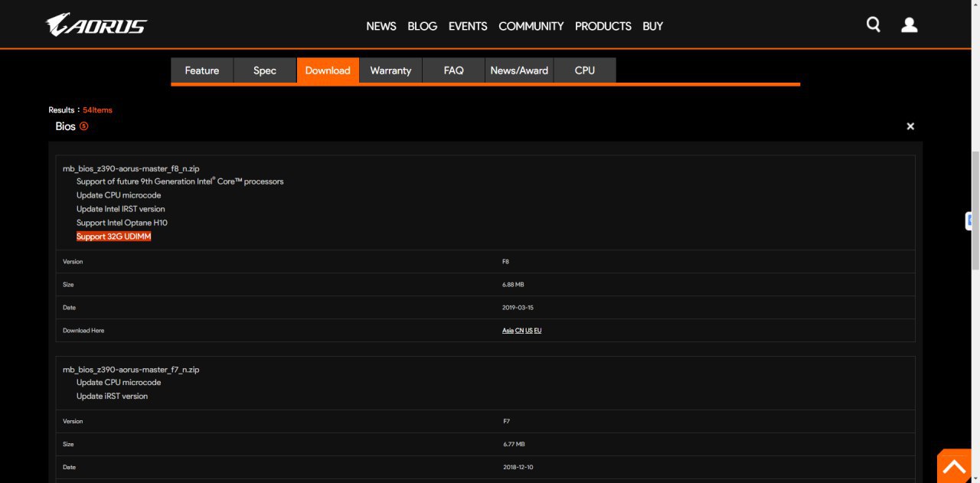Click the 2019-03-15 date value
The width and height of the screenshot is (980, 483).
(x=518, y=308)
